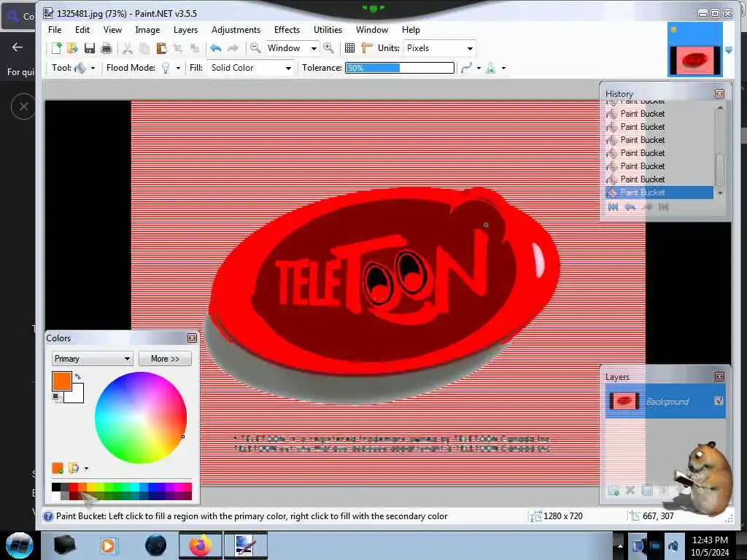Click the white secondary color swatch
The image size is (747, 560).
pyautogui.click(x=77, y=396)
